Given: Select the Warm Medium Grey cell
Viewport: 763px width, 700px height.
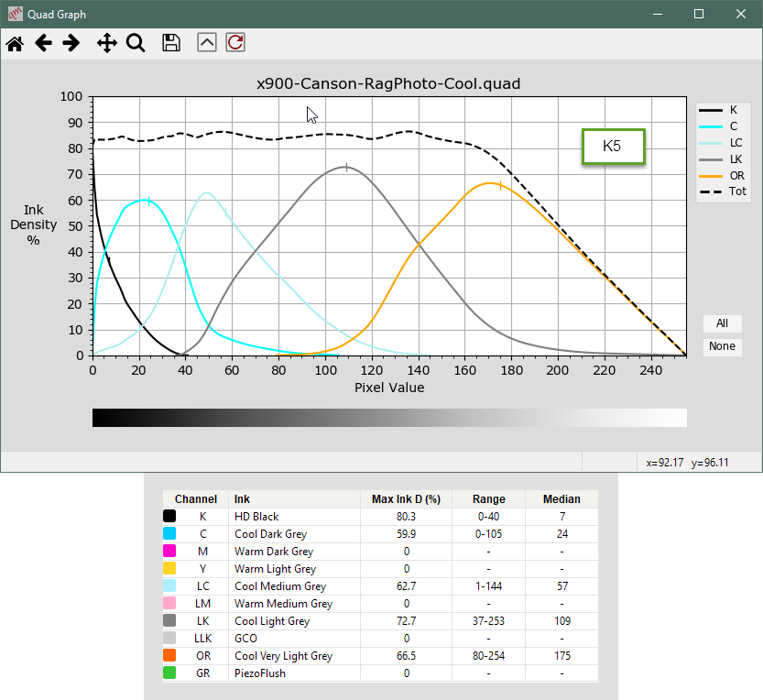Looking at the screenshot, I should click(x=294, y=604).
